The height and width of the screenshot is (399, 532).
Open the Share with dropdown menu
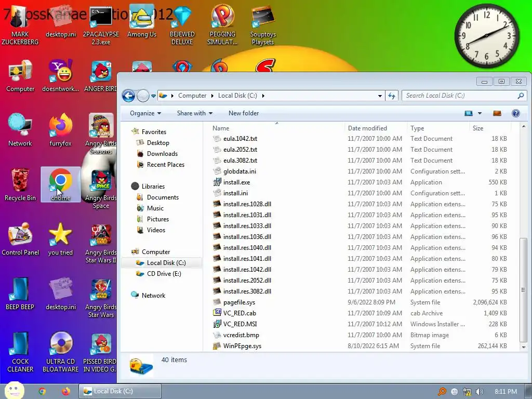195,113
